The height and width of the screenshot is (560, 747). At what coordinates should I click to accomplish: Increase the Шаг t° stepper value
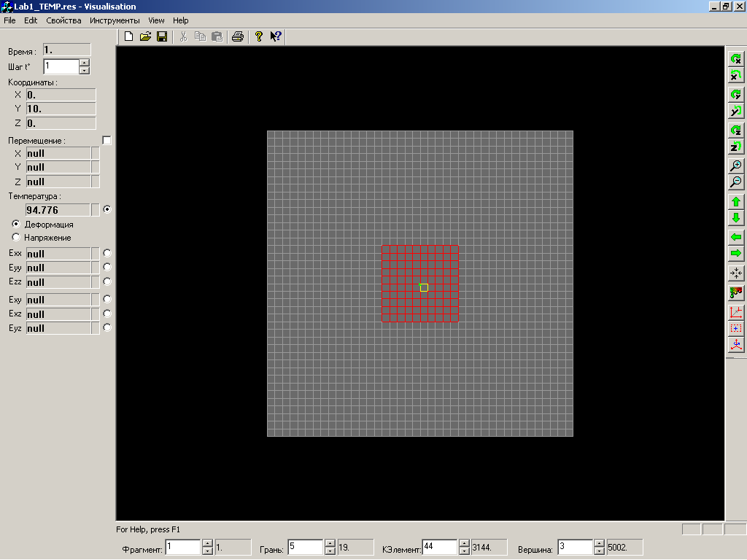coord(85,63)
